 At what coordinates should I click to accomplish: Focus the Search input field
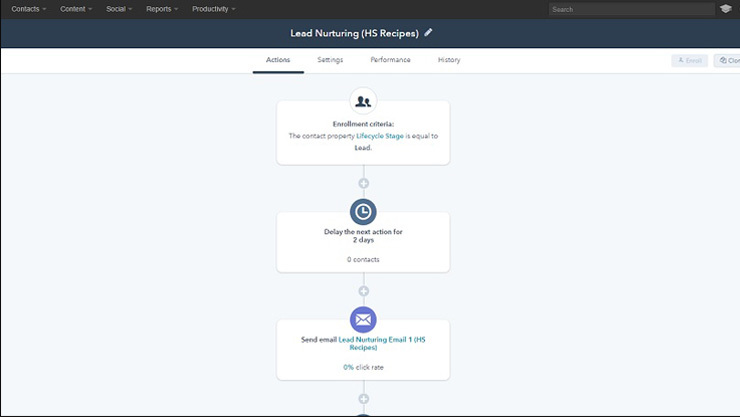point(631,9)
